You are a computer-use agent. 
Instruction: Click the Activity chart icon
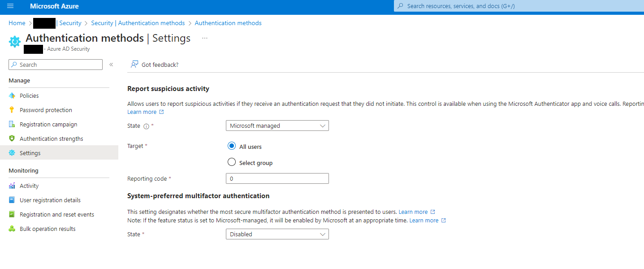[x=12, y=186]
